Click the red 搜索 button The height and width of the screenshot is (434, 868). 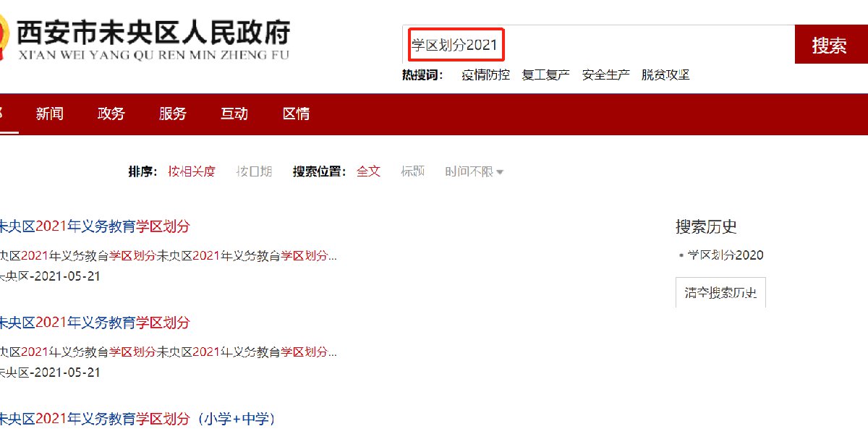click(x=830, y=45)
